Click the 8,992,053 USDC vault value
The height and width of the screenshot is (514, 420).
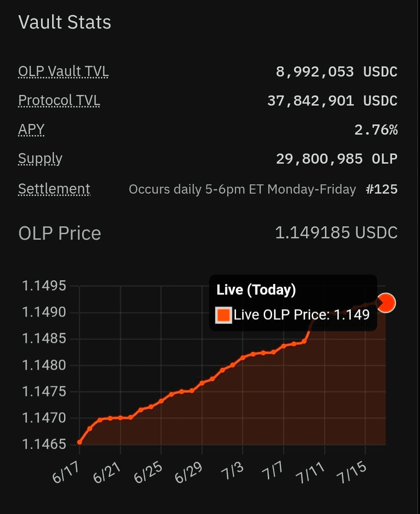point(337,71)
